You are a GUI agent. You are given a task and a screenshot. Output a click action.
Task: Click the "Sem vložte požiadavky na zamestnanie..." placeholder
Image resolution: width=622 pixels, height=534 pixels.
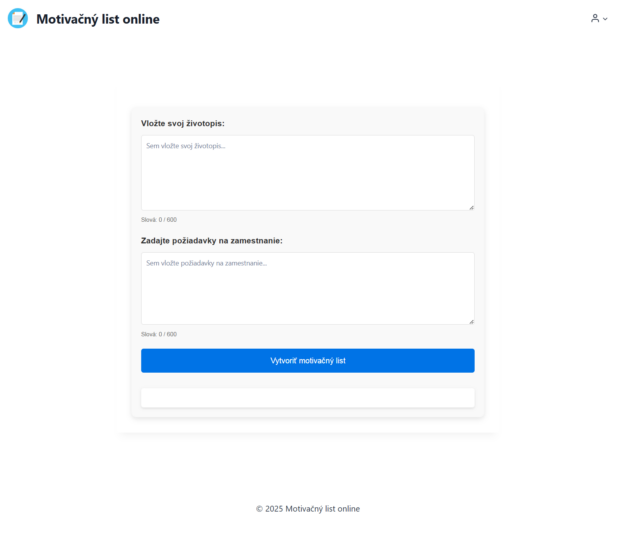click(x=207, y=263)
